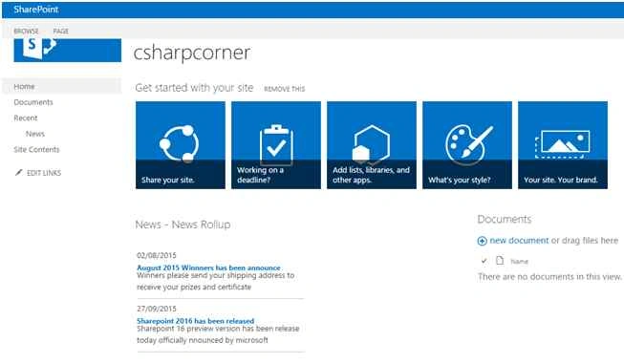Open Your site. Your brand. tile

tap(563, 145)
